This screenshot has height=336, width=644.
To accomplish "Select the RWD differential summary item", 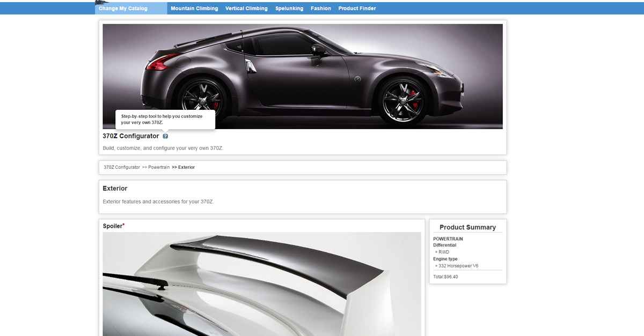I will pyautogui.click(x=444, y=252).
